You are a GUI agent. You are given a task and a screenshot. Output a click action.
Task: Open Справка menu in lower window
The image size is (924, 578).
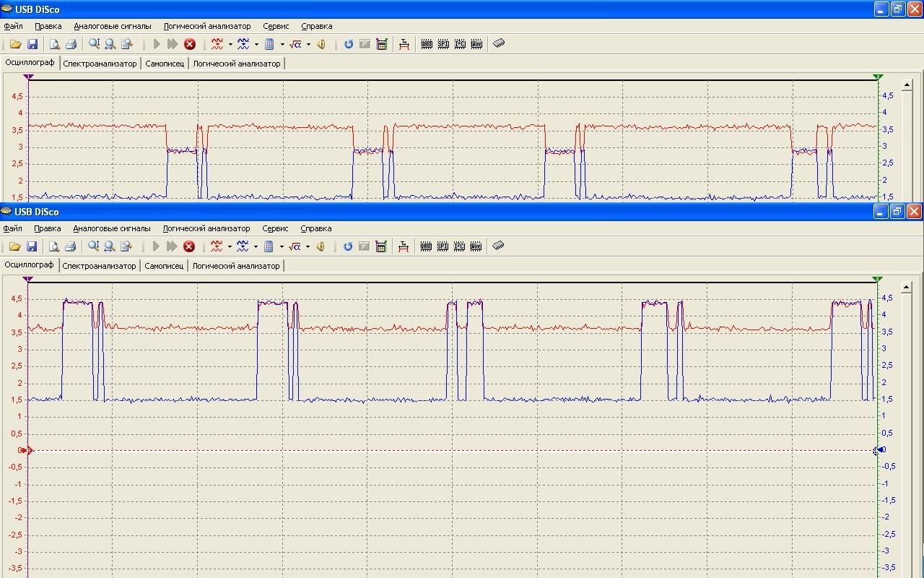(x=316, y=228)
